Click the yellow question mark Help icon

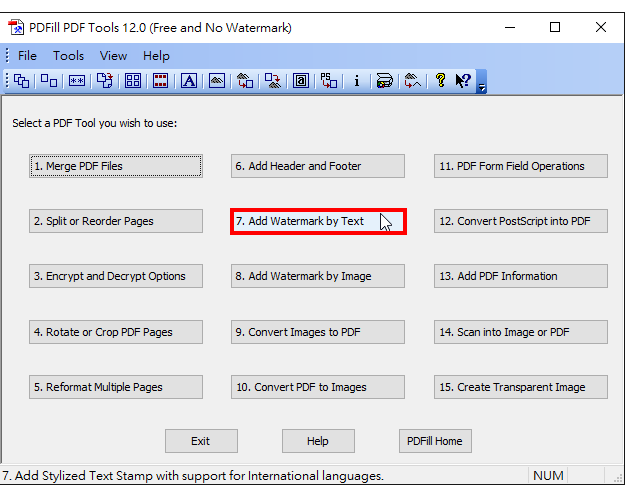point(440,81)
